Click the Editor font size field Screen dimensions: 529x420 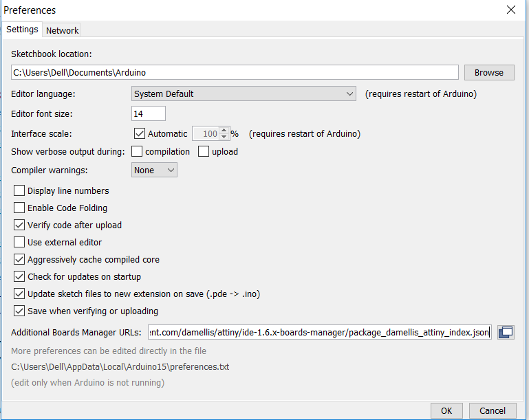pos(149,113)
